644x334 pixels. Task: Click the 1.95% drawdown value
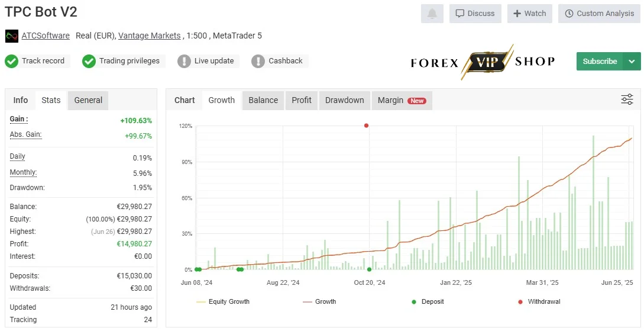coord(142,188)
